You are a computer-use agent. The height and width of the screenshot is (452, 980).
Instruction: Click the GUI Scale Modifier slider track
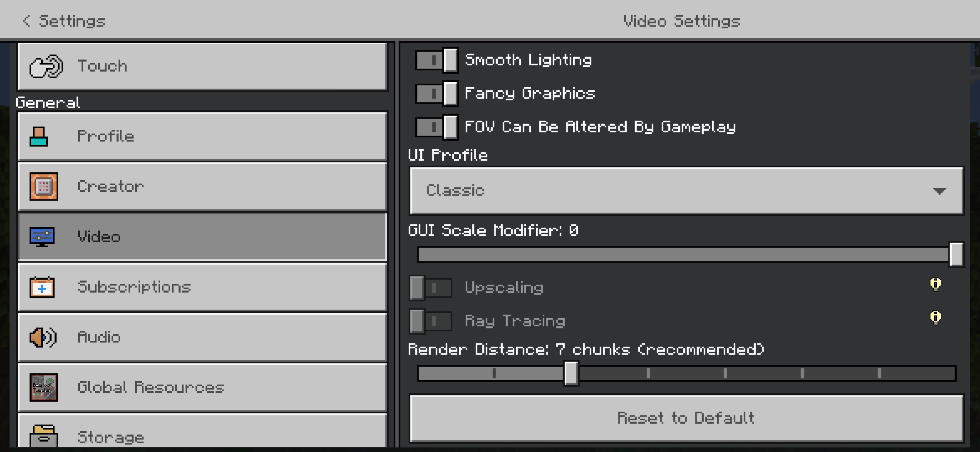point(683,254)
